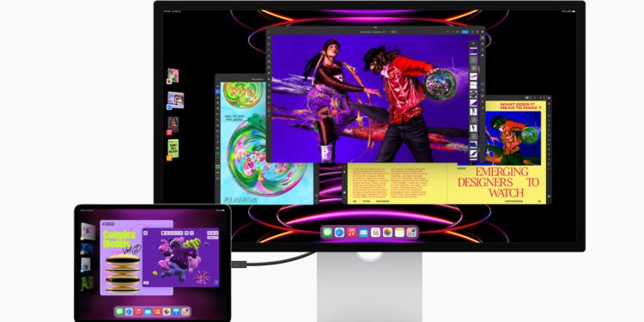
Task: Open Mail in the iPad dock
Action: (148, 312)
